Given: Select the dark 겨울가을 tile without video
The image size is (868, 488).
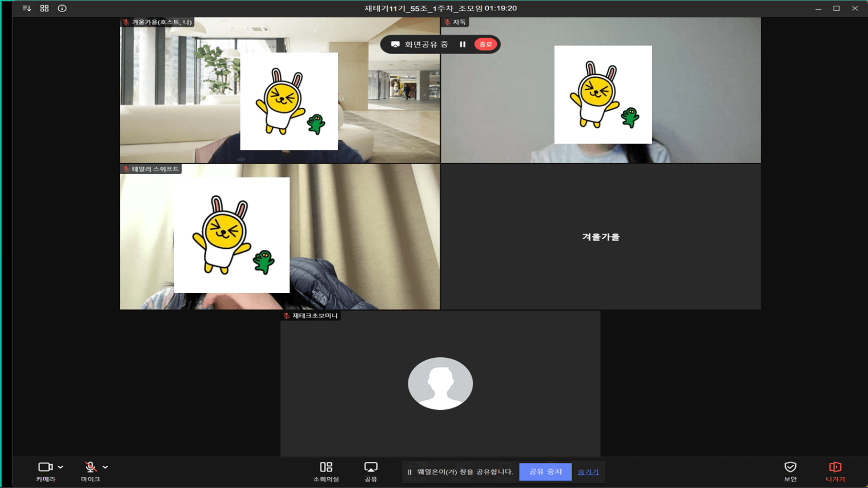Looking at the screenshot, I should pos(601,237).
